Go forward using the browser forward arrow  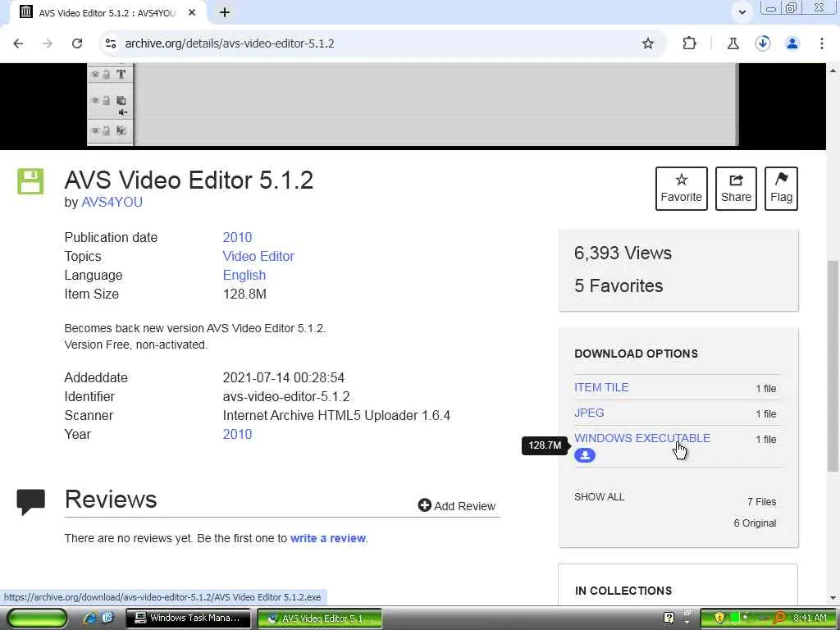(48, 43)
